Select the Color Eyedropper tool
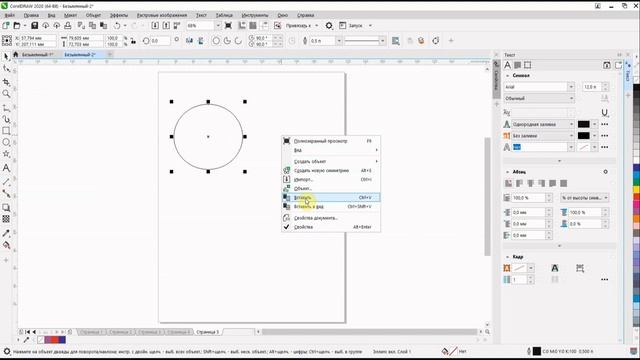The width and height of the screenshot is (640, 360). click(6, 233)
